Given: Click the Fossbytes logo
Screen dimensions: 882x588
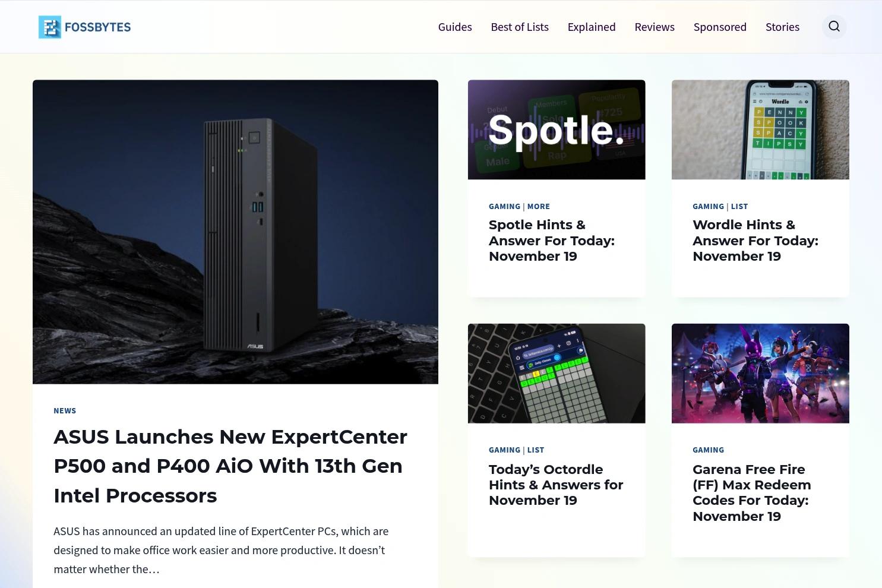Looking at the screenshot, I should 84,27.
